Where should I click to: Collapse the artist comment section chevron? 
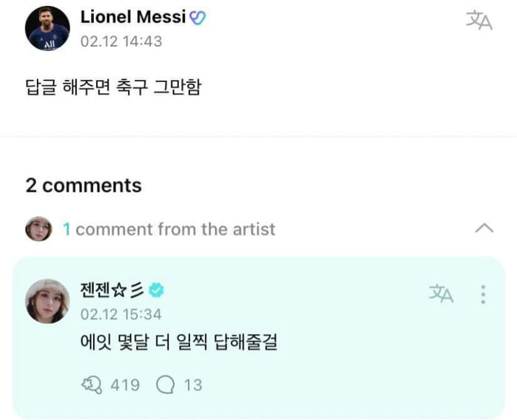click(484, 228)
